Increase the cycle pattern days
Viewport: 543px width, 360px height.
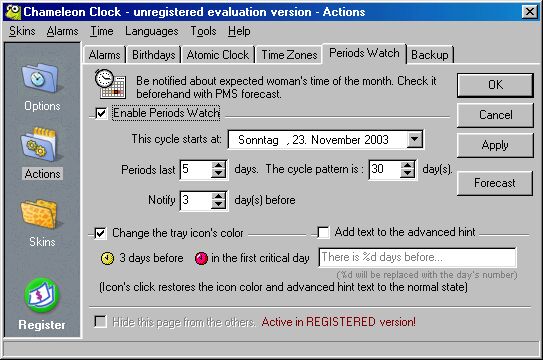(407, 165)
